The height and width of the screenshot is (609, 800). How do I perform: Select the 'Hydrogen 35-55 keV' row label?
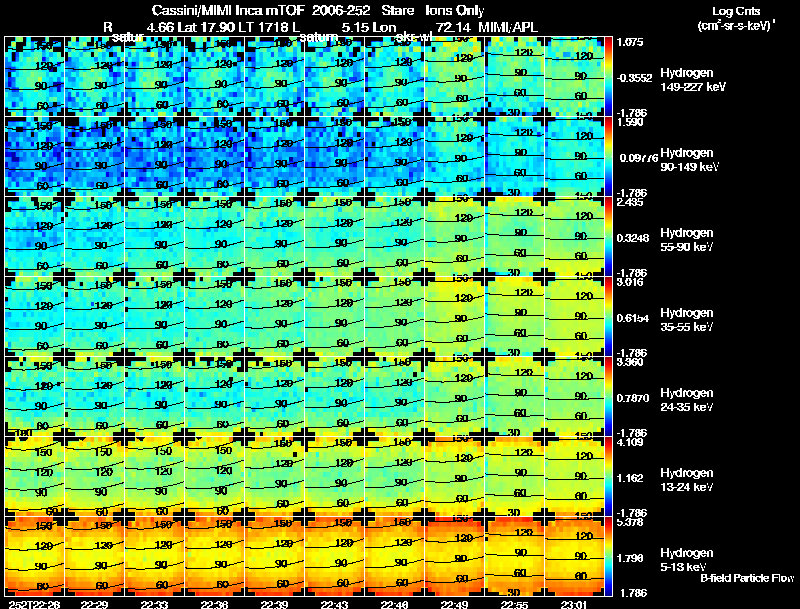(686, 320)
